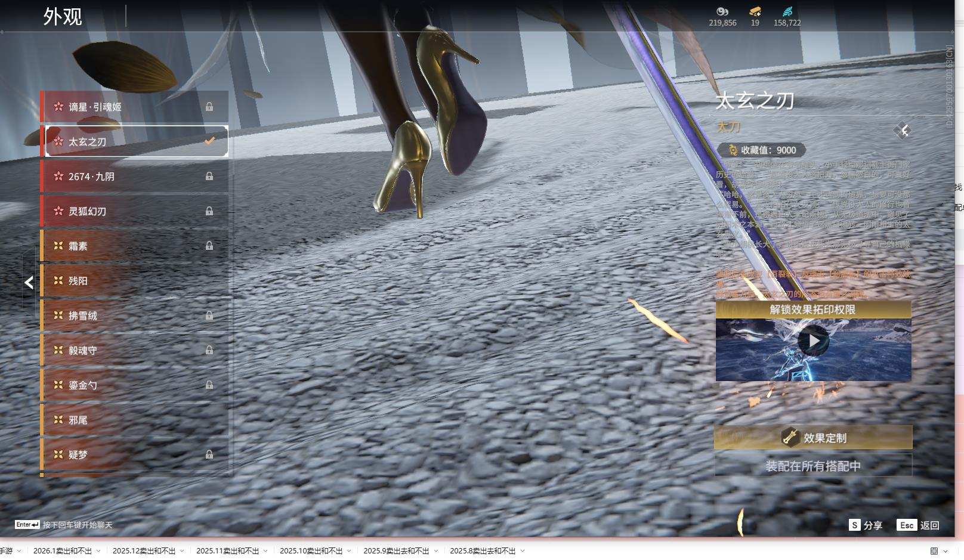Switch to the 2025.10卖出和不出 sheet tab
Screen dimensions: 964x560
(311, 551)
